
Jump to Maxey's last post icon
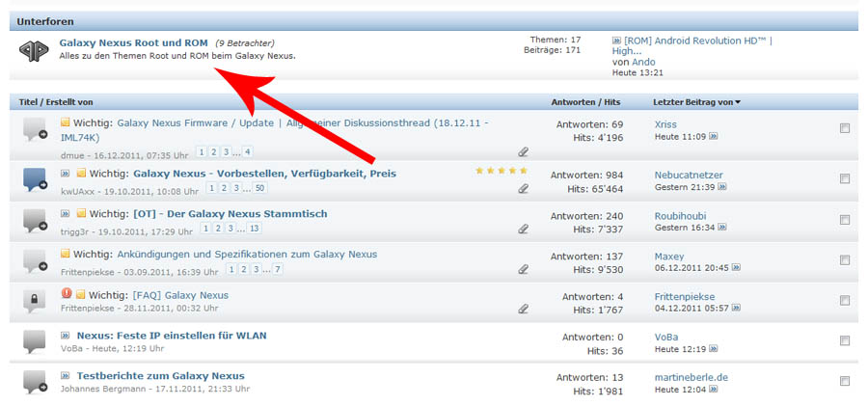736,267
